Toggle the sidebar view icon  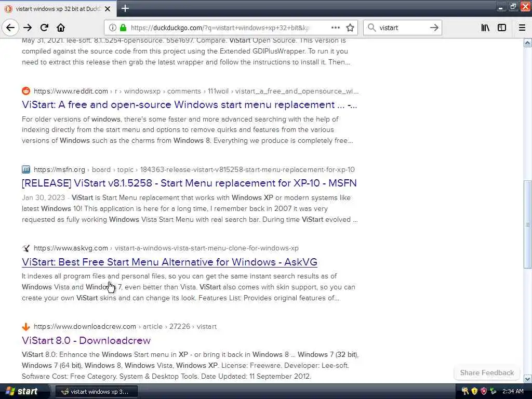click(x=502, y=28)
